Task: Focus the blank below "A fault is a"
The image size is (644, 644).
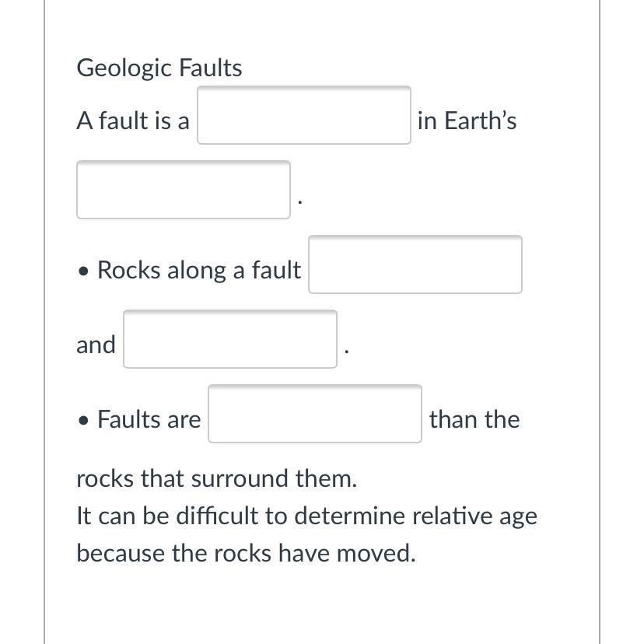Action: click(184, 190)
